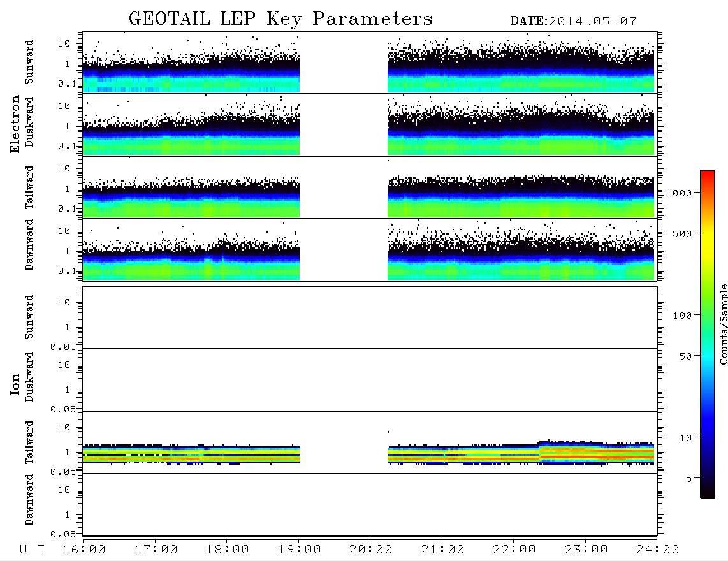
Task: Click the Ion Tailward spectrogram band after 22:20
Action: coord(597,453)
